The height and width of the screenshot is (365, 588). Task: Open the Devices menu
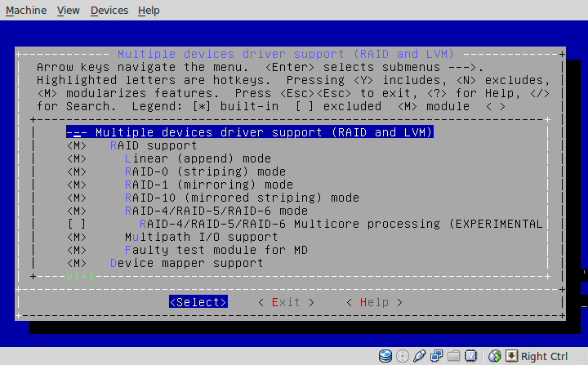[x=109, y=10]
